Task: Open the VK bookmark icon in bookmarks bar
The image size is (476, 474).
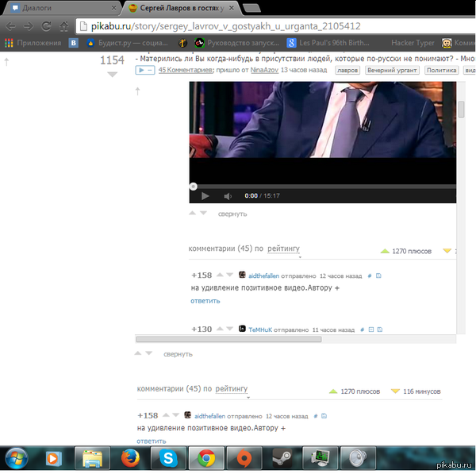Action: (74, 43)
